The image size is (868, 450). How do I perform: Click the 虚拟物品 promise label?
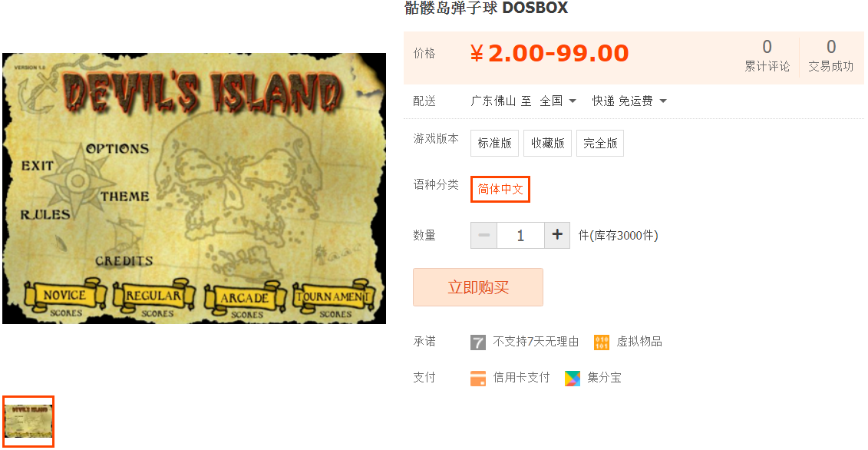click(x=639, y=342)
